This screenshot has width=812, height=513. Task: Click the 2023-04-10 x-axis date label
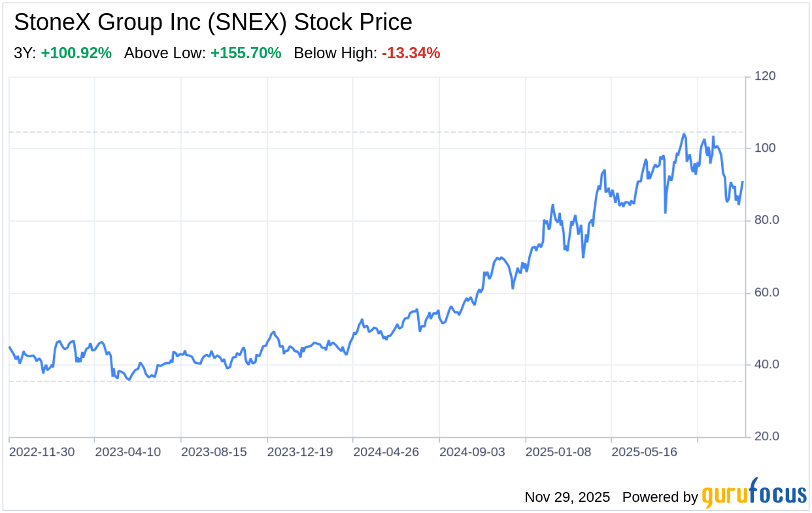click(x=129, y=452)
